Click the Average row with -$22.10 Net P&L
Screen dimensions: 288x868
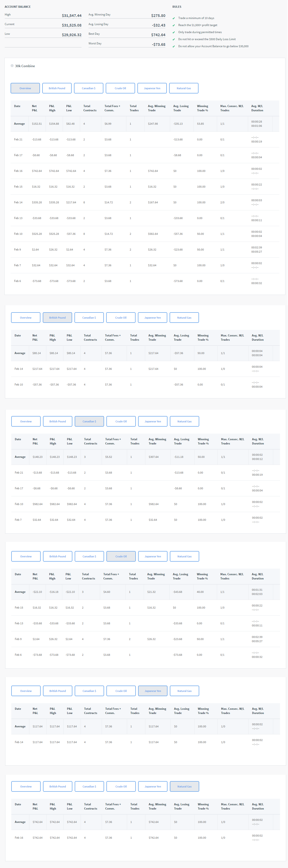coord(145,592)
